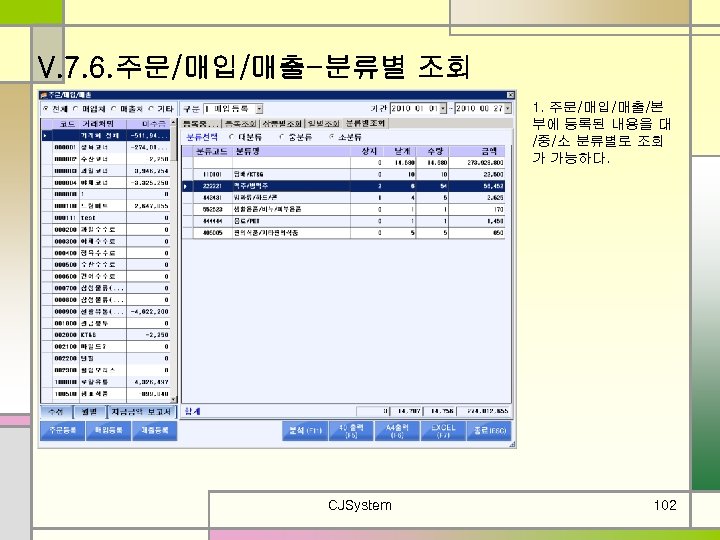720x540 pixels.
Task: Switch to the 일별조회 tab
Action: tap(324, 124)
